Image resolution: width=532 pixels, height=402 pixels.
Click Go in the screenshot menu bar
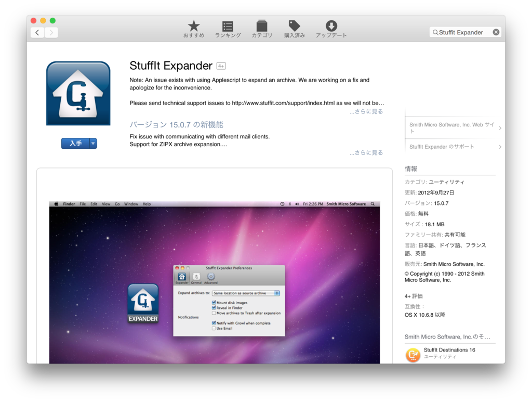click(117, 204)
